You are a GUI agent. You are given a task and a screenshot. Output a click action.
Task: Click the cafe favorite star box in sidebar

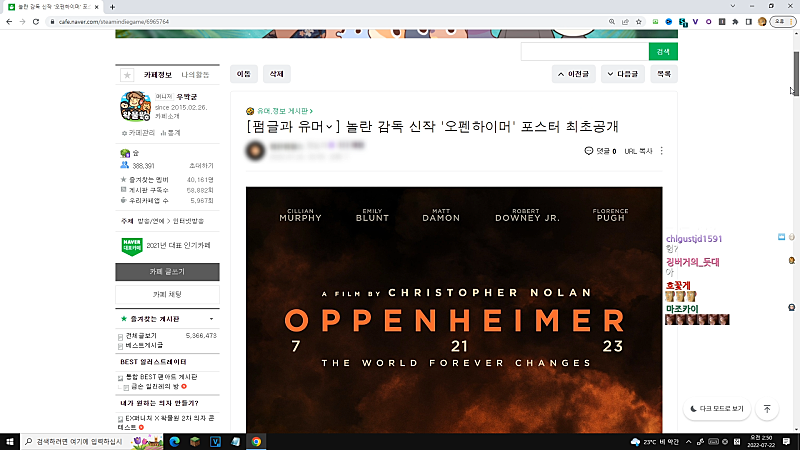[x=127, y=75]
